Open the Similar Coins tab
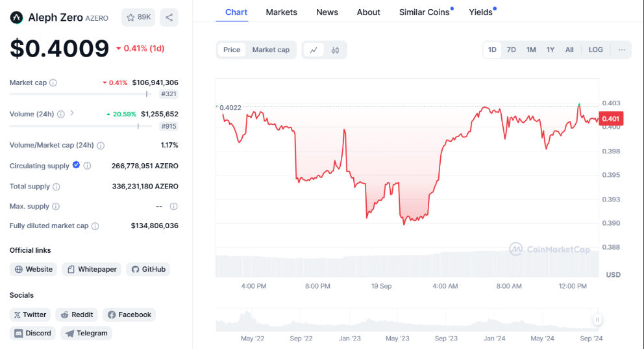The height and width of the screenshot is (349, 644). pos(425,12)
